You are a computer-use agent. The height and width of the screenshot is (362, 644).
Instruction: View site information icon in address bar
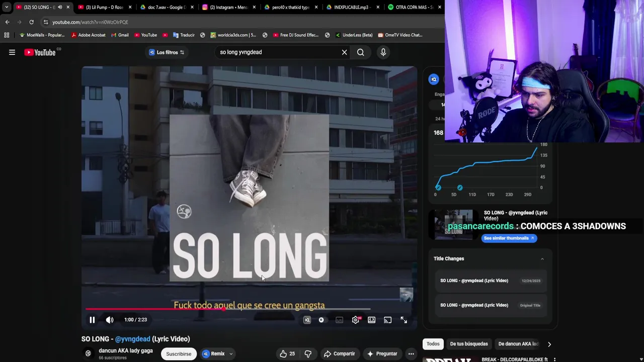[46, 22]
